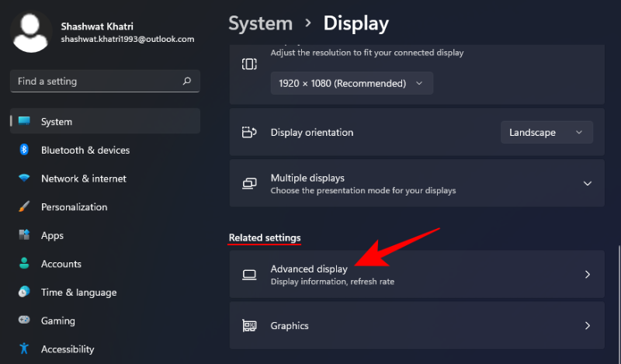The width and height of the screenshot is (621, 364).
Task: Click the Graphics row chevron arrow
Action: pyautogui.click(x=588, y=326)
